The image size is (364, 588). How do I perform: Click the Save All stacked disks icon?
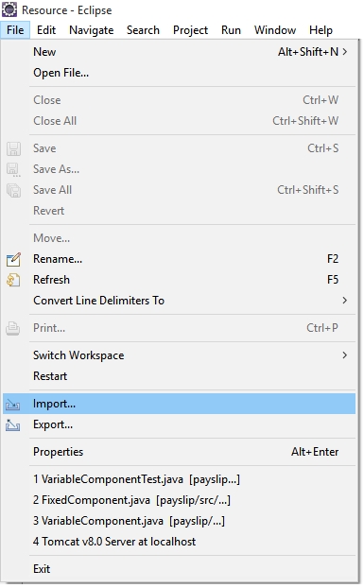coord(13,191)
